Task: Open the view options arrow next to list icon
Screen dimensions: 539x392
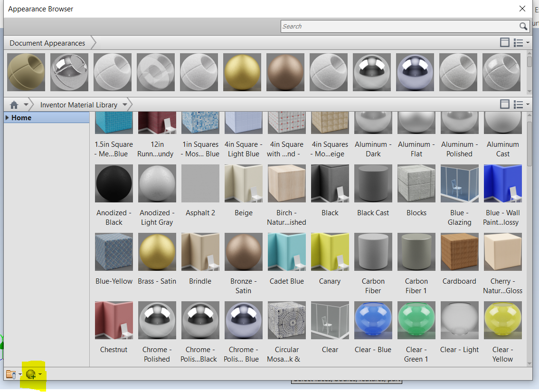Action: (x=527, y=105)
